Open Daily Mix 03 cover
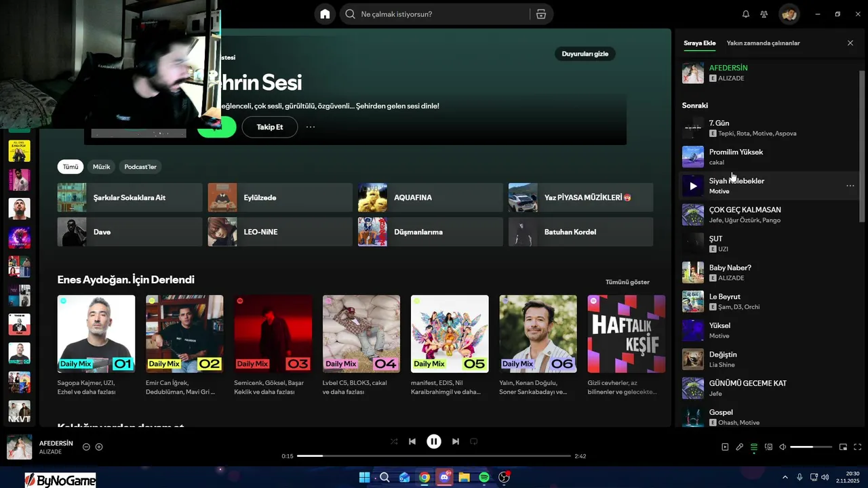 tap(273, 333)
